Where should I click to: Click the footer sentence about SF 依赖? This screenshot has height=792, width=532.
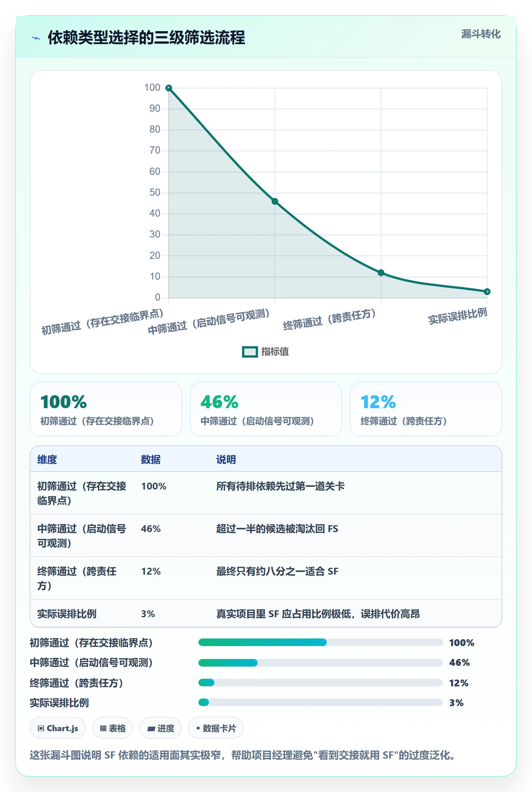[242, 755]
